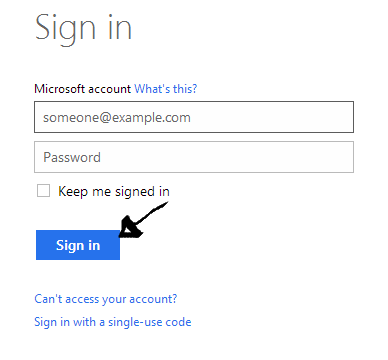The image size is (388, 360).
Task: Learn about Microsoft account via What's this?
Action: pyautogui.click(x=166, y=89)
